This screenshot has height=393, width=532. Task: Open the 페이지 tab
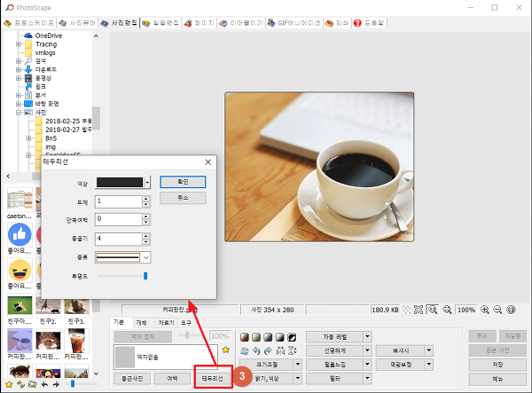[x=199, y=23]
